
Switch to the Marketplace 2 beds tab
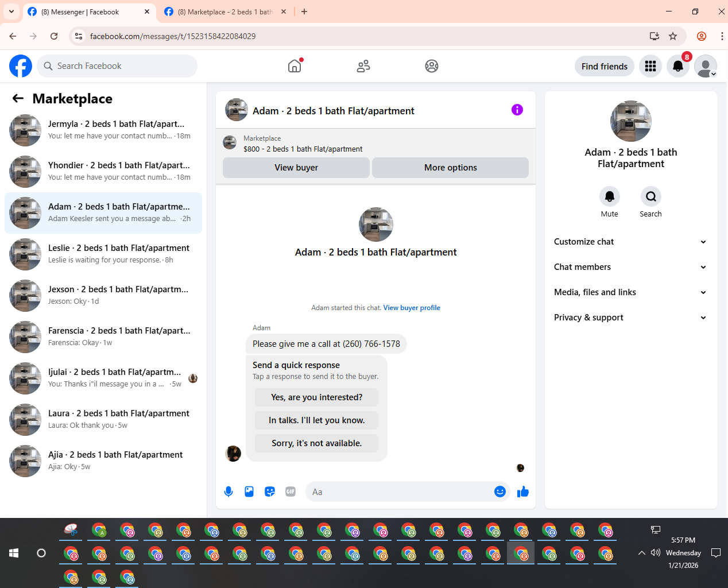coord(226,11)
